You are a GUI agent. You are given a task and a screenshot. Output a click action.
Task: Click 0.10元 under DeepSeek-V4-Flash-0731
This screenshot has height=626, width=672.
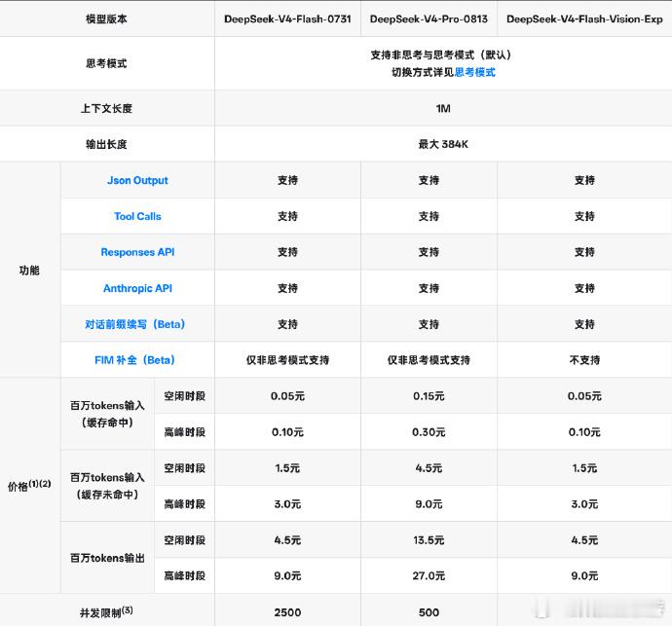(287, 432)
